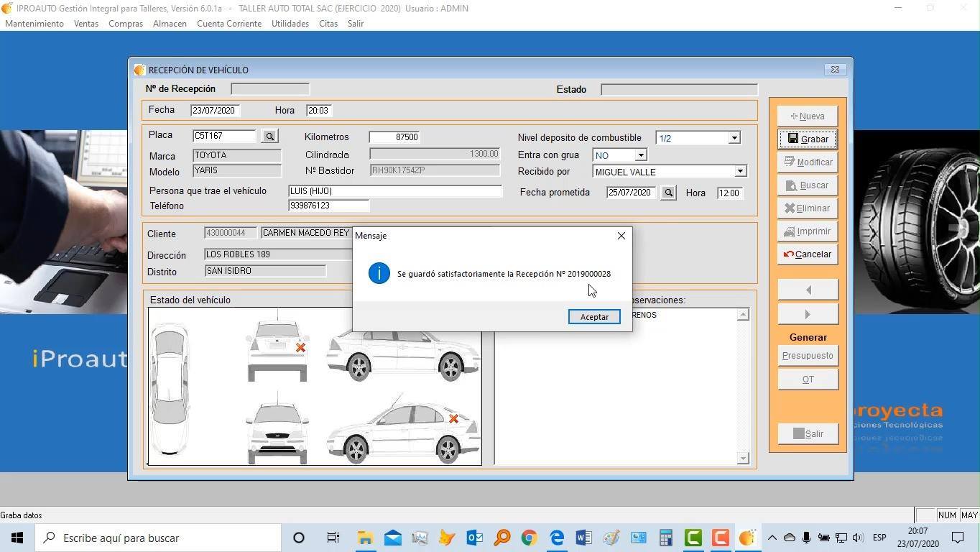Open Paint from taskbar
The width and height of the screenshot is (980, 552).
611,538
